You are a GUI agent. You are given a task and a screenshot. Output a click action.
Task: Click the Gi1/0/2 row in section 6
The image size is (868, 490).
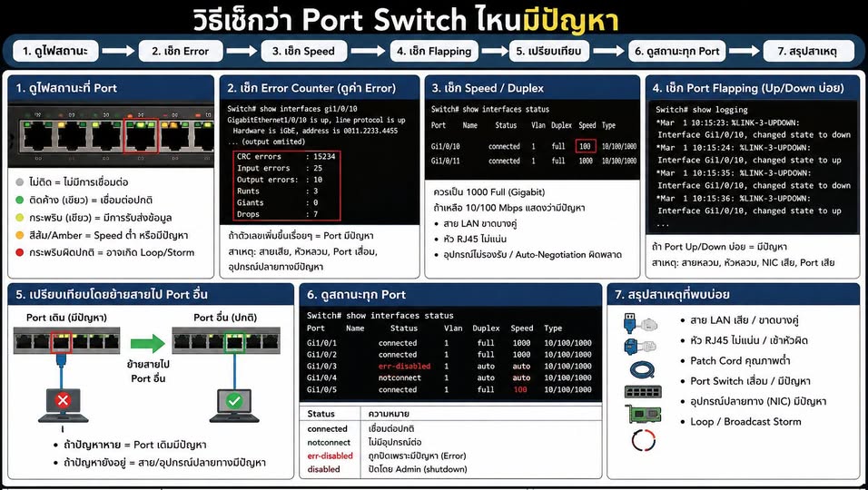tap(449, 355)
